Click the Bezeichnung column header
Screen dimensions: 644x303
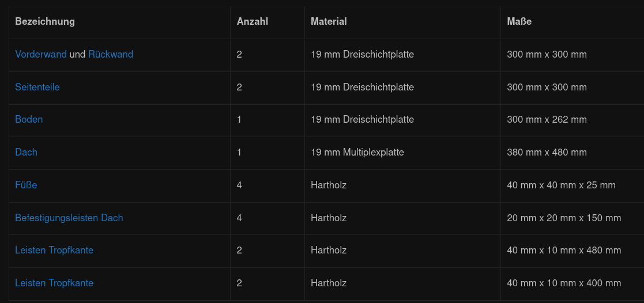[x=45, y=22]
